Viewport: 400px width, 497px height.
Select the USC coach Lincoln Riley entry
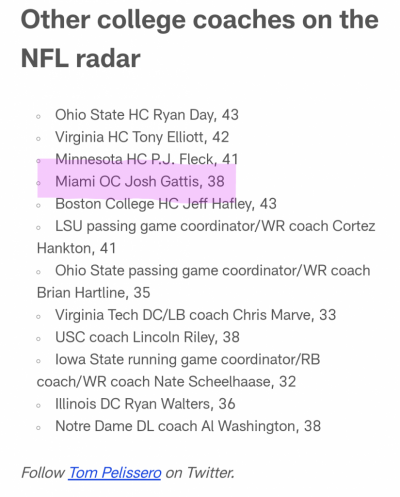click(147, 337)
